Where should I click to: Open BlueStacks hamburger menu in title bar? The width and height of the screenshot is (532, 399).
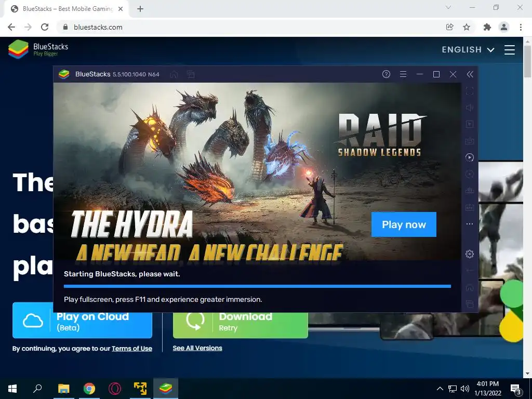point(403,74)
